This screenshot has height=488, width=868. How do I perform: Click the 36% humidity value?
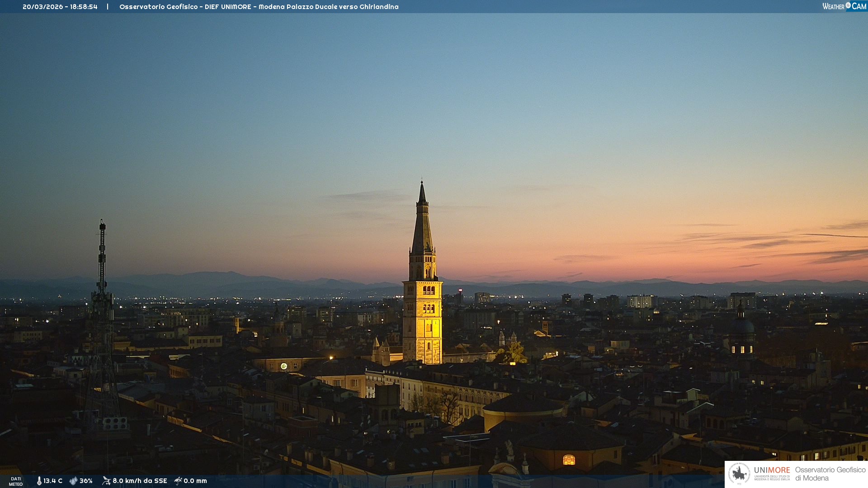tap(86, 481)
